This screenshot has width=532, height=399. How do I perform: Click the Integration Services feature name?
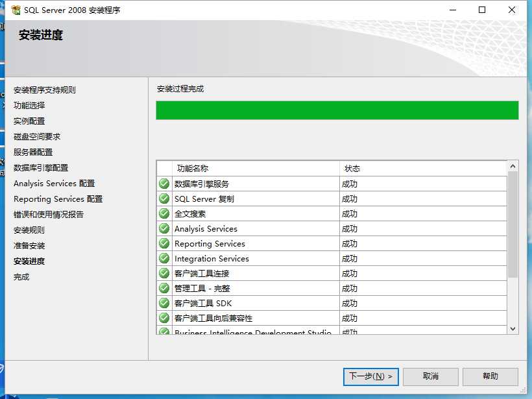click(212, 259)
